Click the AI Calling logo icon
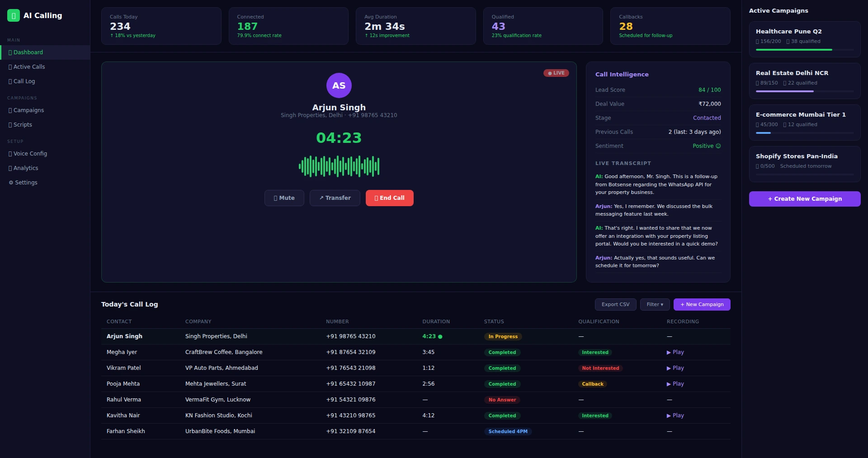The width and height of the screenshot is (868, 458). pyautogui.click(x=13, y=15)
